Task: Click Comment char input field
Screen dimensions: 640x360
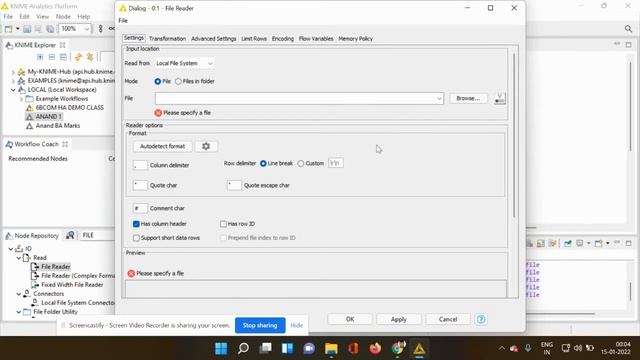Action: pos(140,208)
